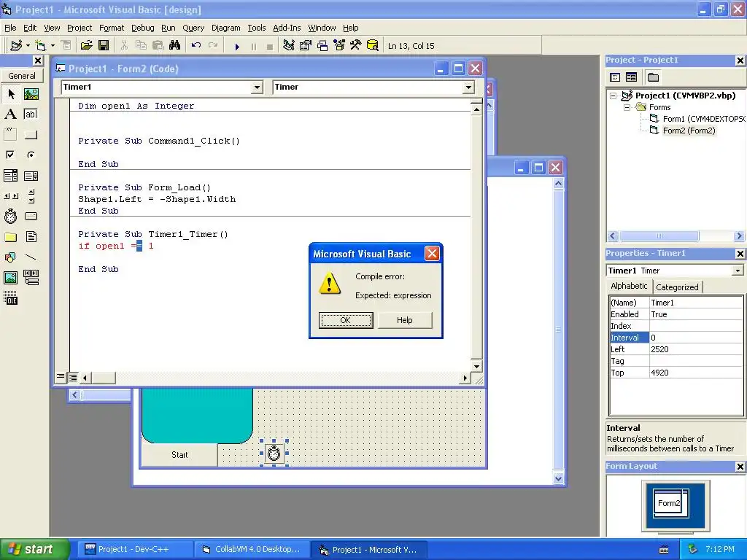This screenshot has width=747, height=560.
Task: Select the ComboBox tool
Action: tap(10, 176)
